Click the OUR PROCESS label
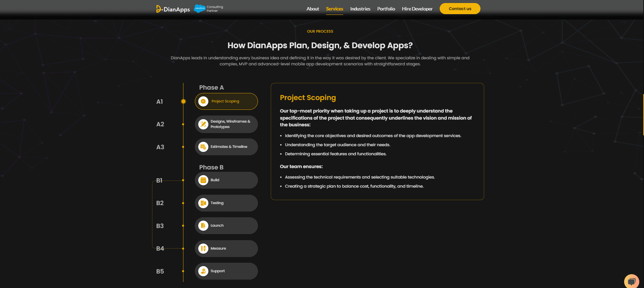The image size is (644, 288). (320, 31)
